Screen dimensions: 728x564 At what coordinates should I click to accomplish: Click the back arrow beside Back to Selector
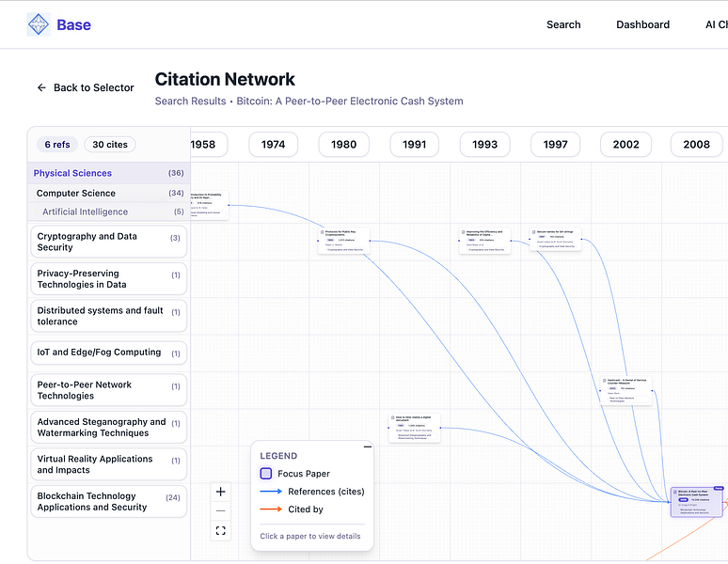point(41,87)
